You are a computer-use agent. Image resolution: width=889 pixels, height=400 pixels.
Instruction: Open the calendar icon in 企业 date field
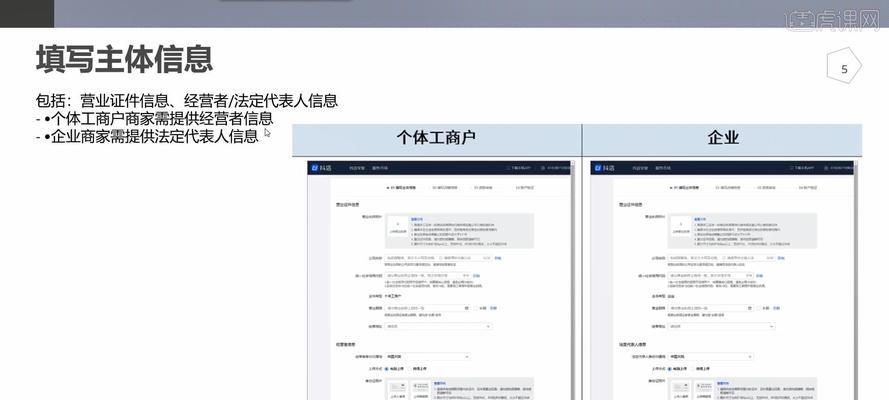(x=750, y=308)
